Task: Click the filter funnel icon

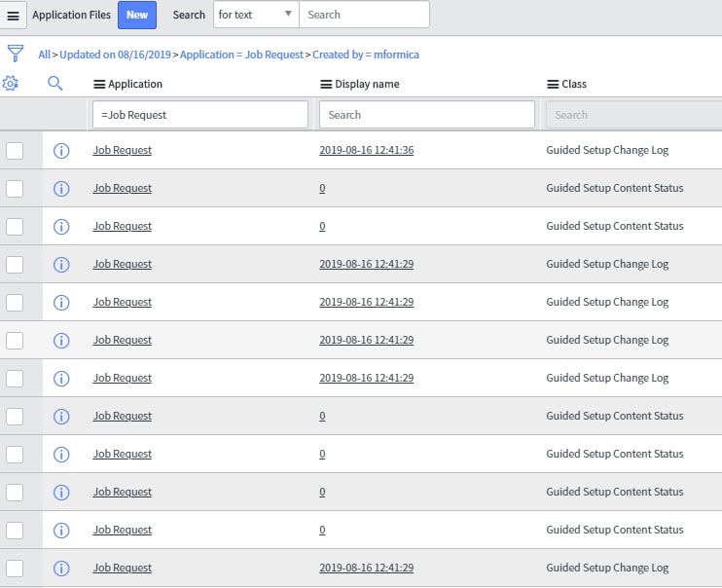Action: tap(16, 53)
